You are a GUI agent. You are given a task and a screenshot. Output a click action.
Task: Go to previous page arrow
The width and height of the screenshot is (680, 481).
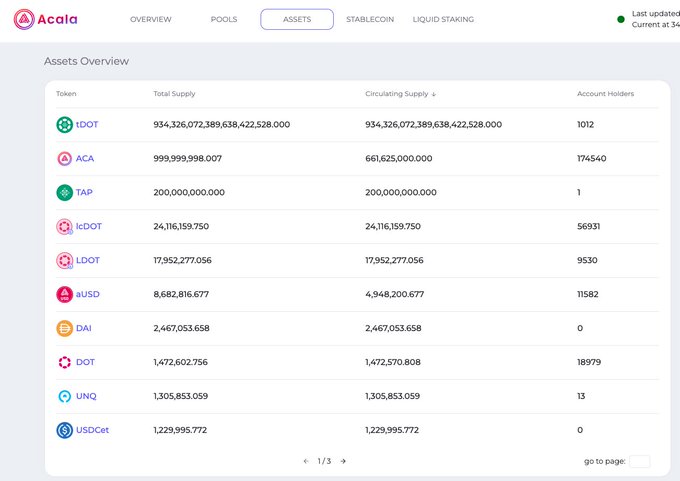pos(306,461)
